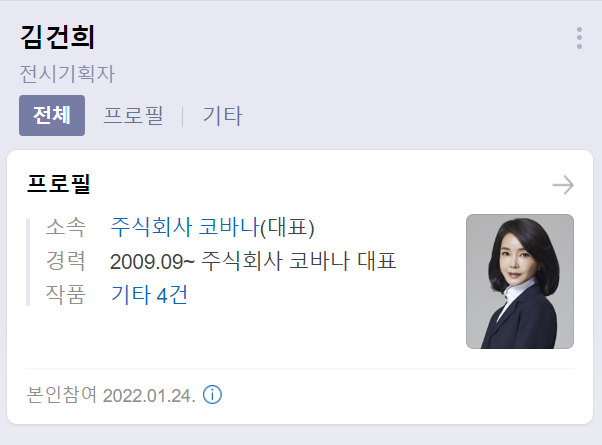This screenshot has height=445, width=602.
Task: Click the vertical bar left of profile details
Action: [28, 262]
